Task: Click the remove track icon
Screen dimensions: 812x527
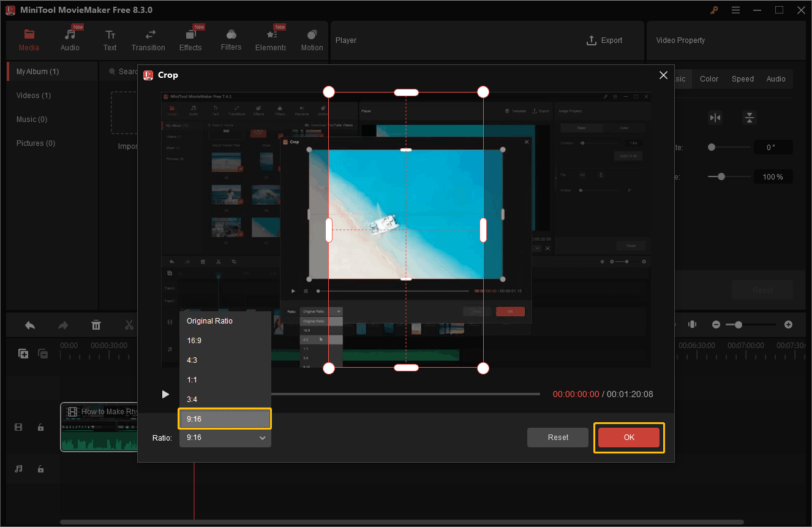Action: pos(43,354)
